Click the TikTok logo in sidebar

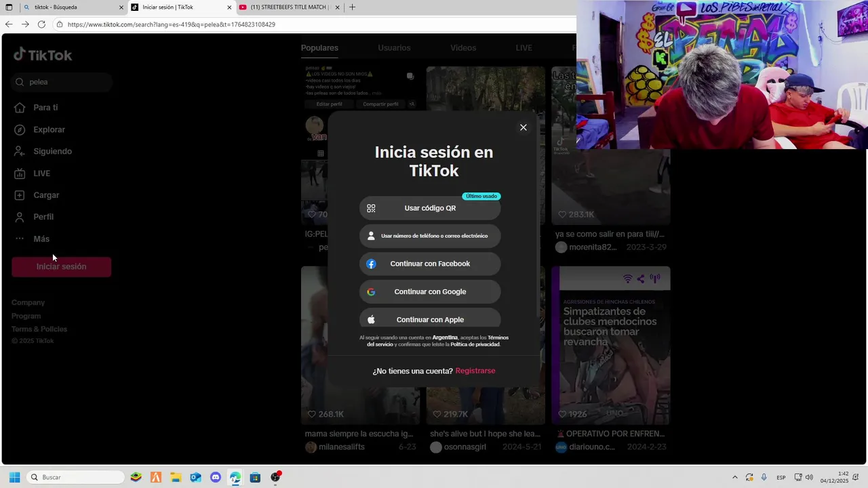[x=43, y=55]
